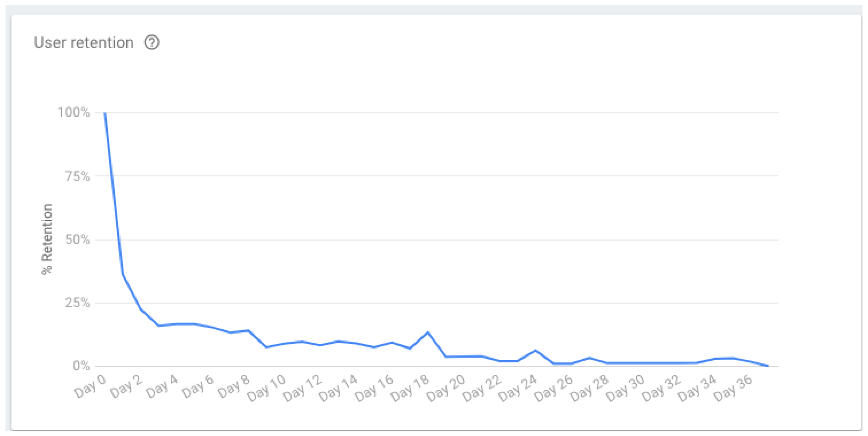
Task: Click the Day 20 axis label
Action: [x=445, y=388]
